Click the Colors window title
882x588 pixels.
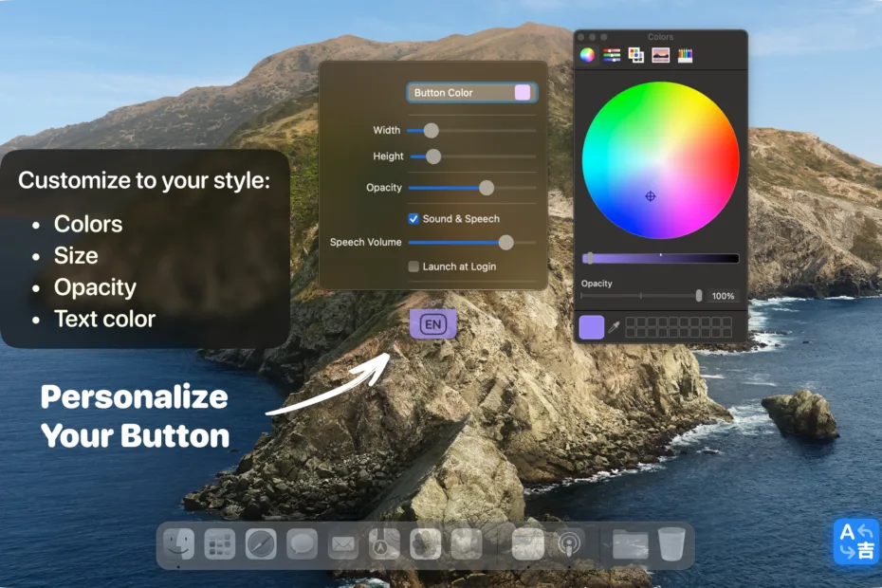(660, 37)
